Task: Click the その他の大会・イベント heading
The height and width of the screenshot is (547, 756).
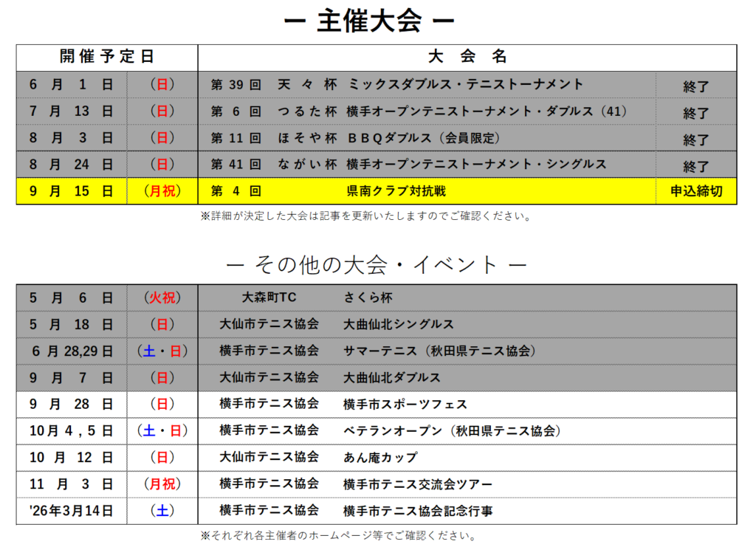Action: coord(376,264)
